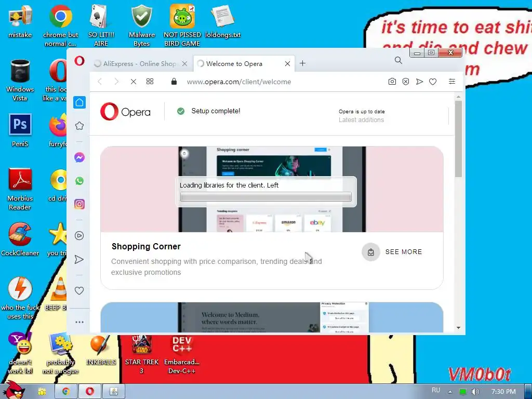Open a new tab with plus button
The width and height of the screenshot is (532, 399).
303,63
